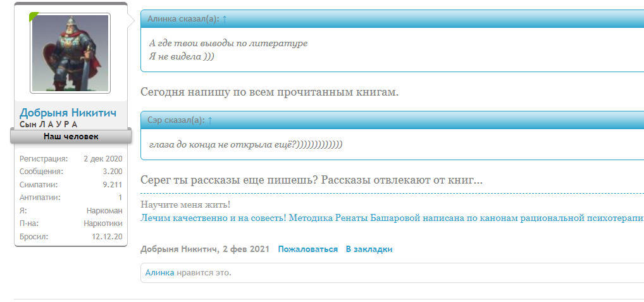Click the Антипатии value 1
644x302 pixels.
coord(120,198)
